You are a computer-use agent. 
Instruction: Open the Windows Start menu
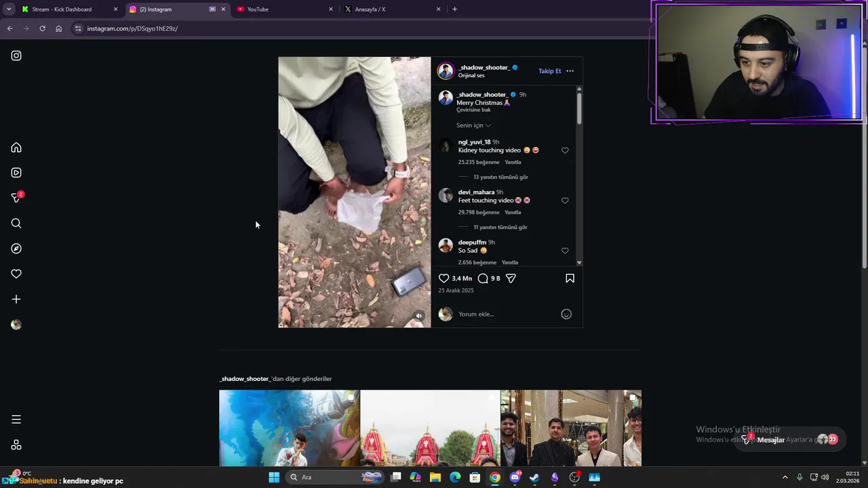click(x=274, y=477)
